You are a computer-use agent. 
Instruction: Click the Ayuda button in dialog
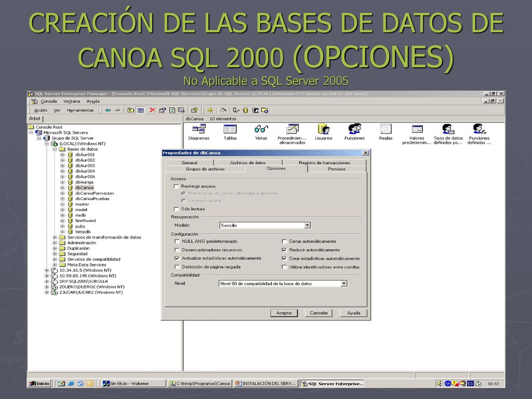tap(353, 313)
